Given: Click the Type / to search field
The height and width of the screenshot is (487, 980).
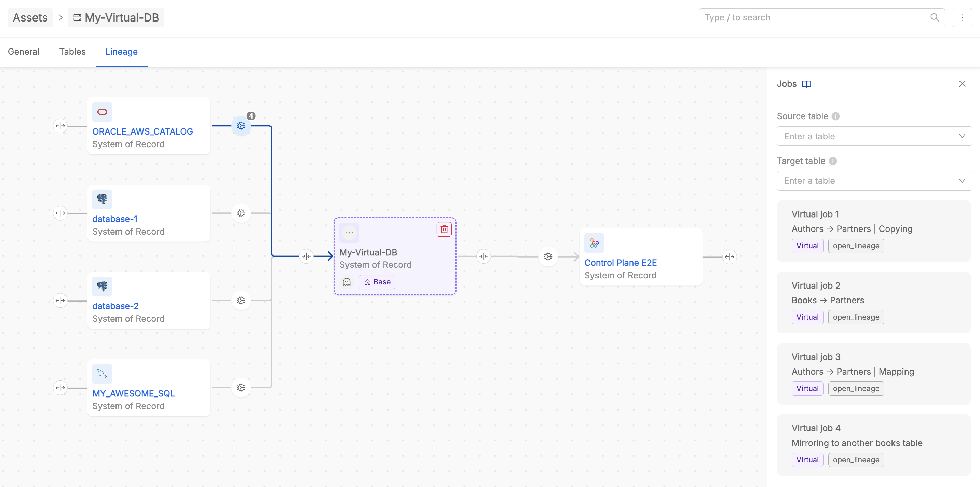Looking at the screenshot, I should coord(814,17).
